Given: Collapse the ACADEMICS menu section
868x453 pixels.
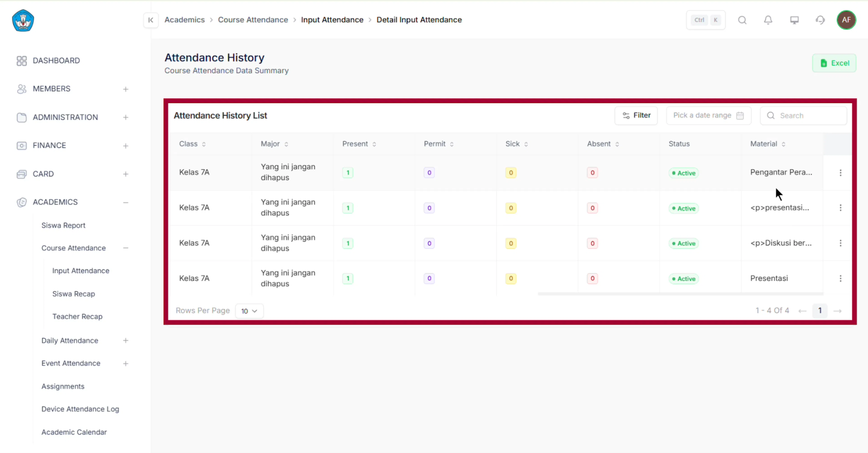Looking at the screenshot, I should click(x=125, y=203).
